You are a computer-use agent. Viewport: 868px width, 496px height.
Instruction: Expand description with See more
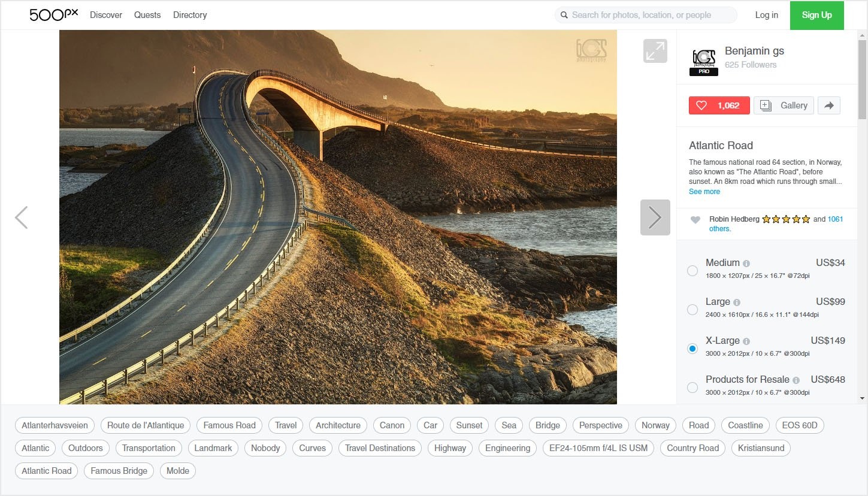tap(704, 192)
